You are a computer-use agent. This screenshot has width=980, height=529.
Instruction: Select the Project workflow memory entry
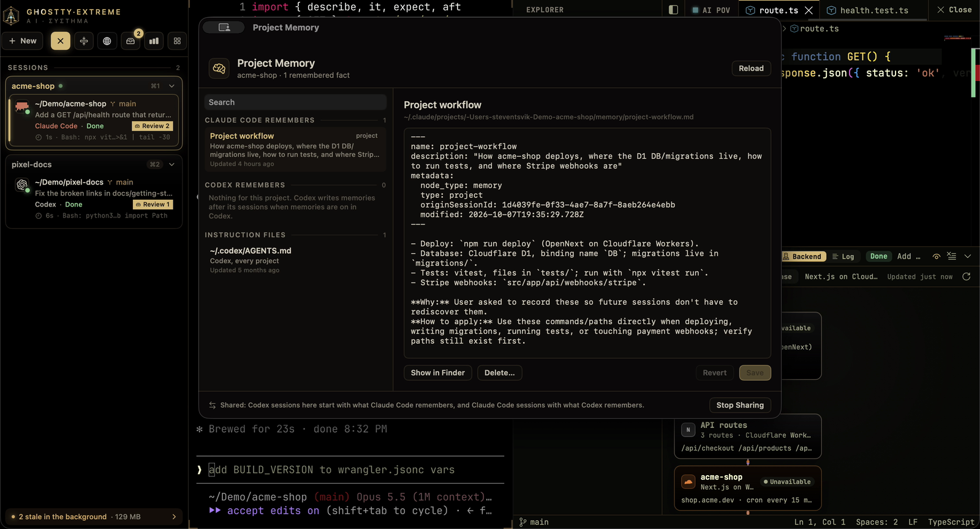coord(294,150)
